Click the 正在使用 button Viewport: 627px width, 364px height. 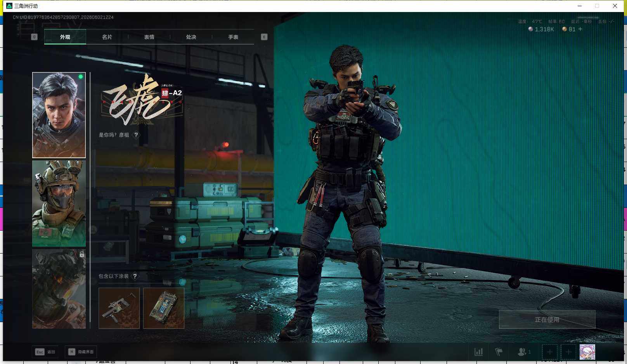(547, 319)
